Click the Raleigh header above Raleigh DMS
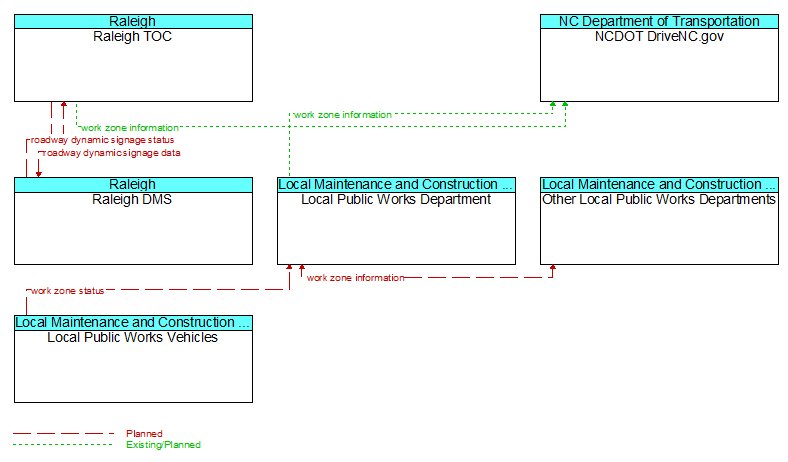The height and width of the screenshot is (462, 788). tap(133, 184)
